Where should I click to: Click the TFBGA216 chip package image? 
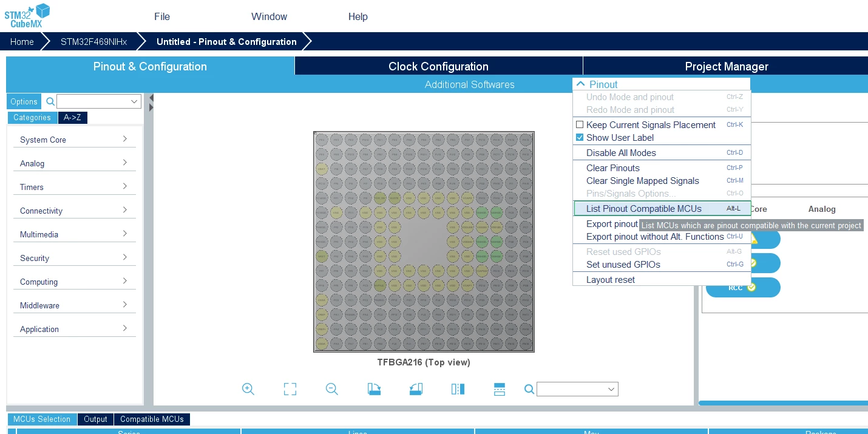(x=424, y=242)
